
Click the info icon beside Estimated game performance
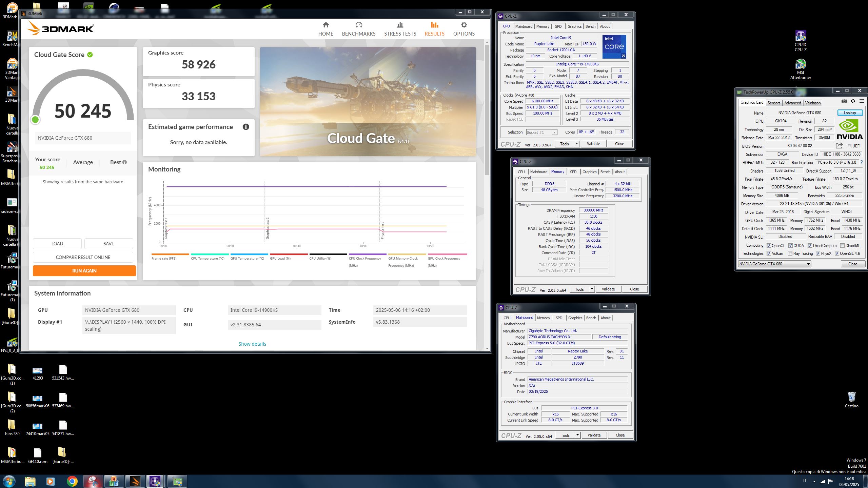(x=246, y=127)
